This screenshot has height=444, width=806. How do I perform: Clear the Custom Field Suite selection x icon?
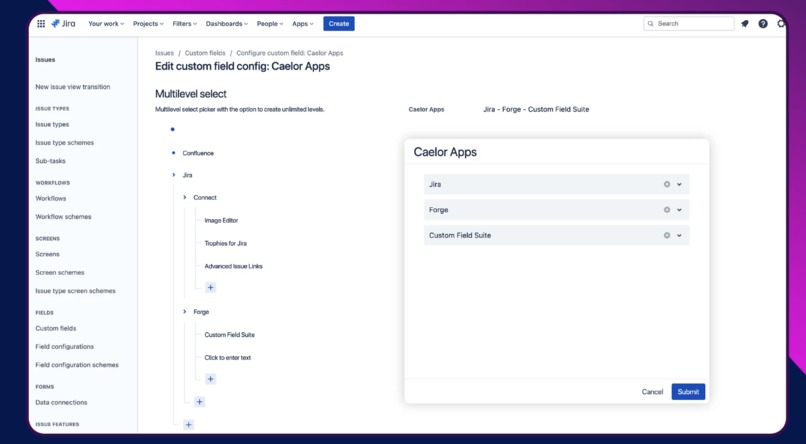[x=667, y=235]
